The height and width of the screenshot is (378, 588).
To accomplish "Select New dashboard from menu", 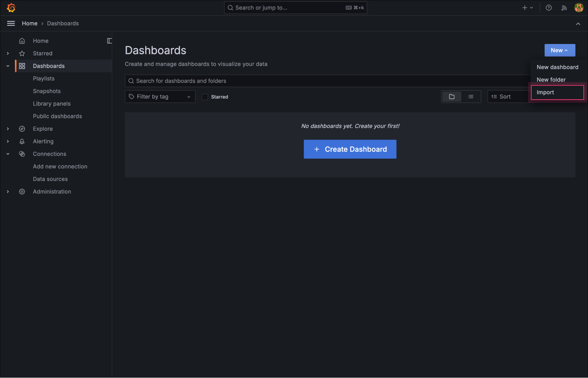I will pos(558,67).
